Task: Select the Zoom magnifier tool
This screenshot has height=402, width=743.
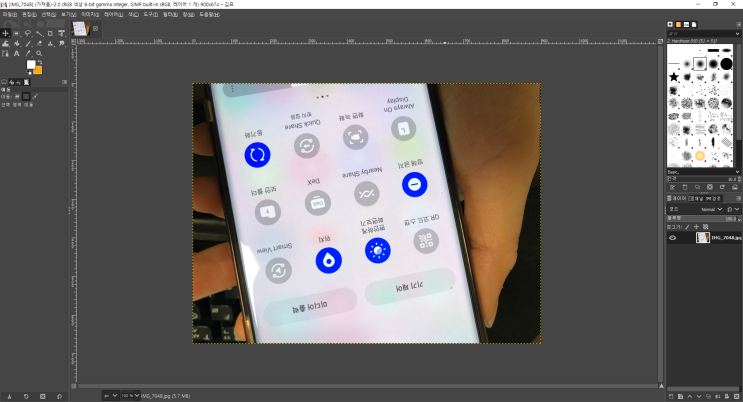Action: pos(39,54)
